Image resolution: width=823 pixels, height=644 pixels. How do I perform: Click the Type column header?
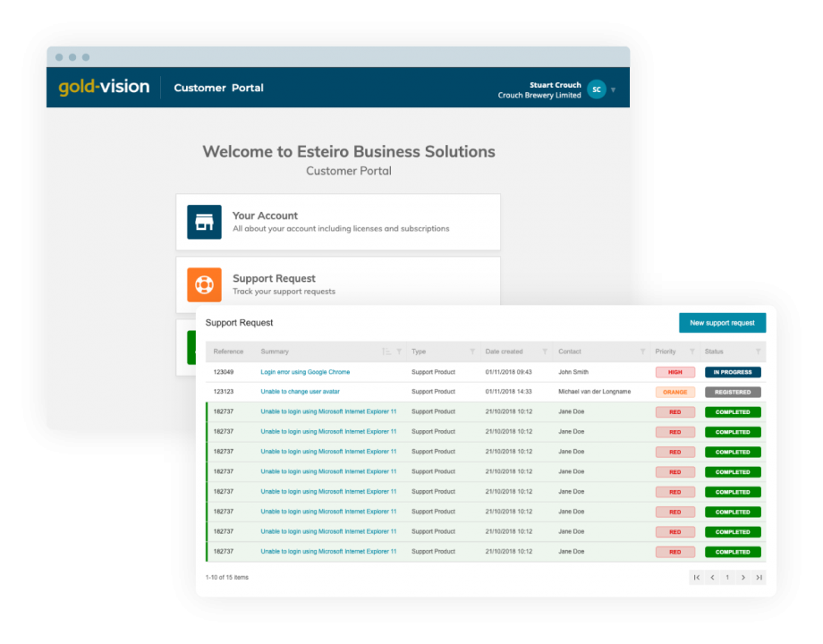click(x=419, y=352)
